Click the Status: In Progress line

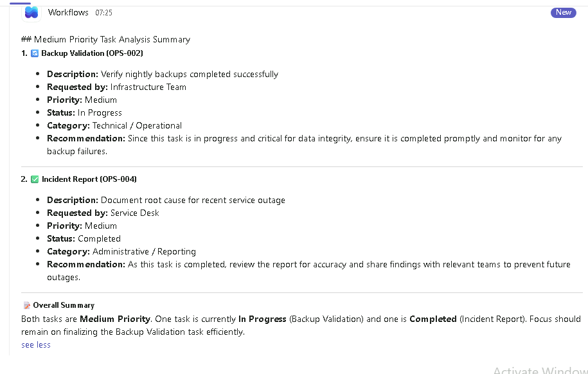pos(84,112)
